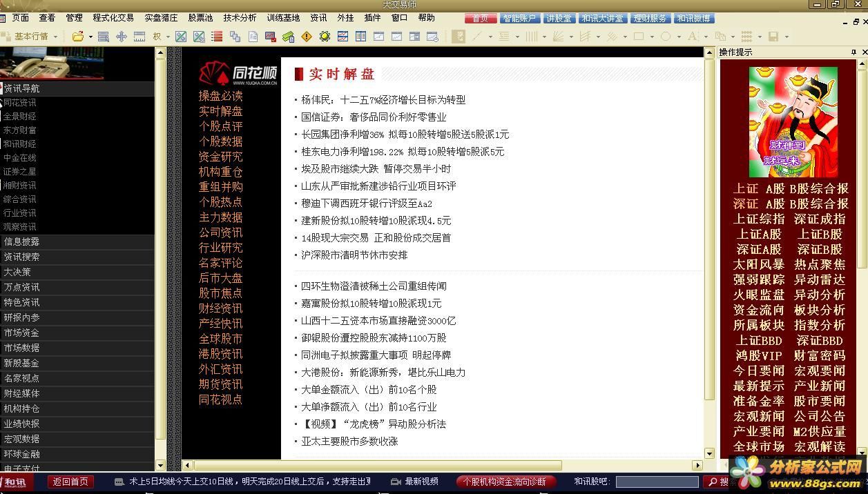Screen dimensions: 868x494
Task: Click the red chart with checkmark icon
Action: (271, 37)
